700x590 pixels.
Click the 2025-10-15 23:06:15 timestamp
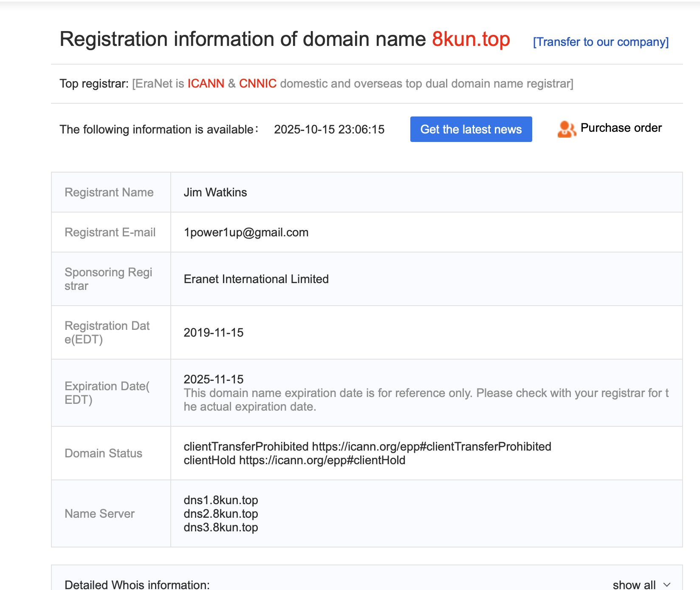pos(329,130)
